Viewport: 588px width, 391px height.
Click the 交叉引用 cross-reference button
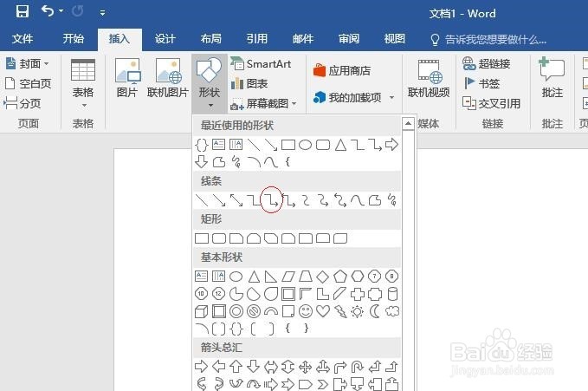(x=491, y=103)
